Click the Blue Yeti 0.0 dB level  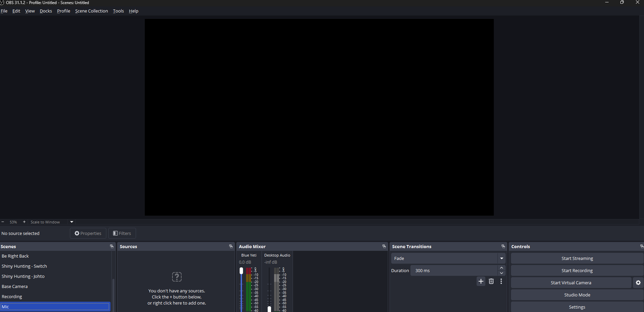245,262
